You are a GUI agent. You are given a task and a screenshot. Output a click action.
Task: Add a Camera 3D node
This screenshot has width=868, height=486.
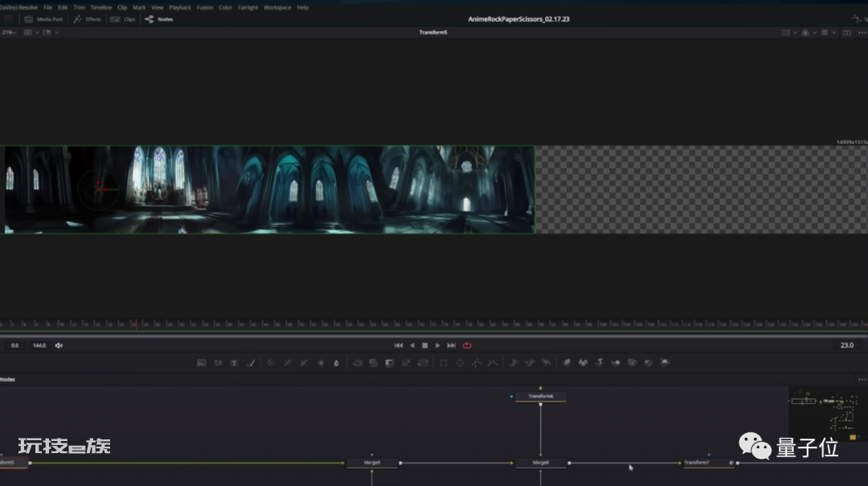pyautogui.click(x=633, y=362)
